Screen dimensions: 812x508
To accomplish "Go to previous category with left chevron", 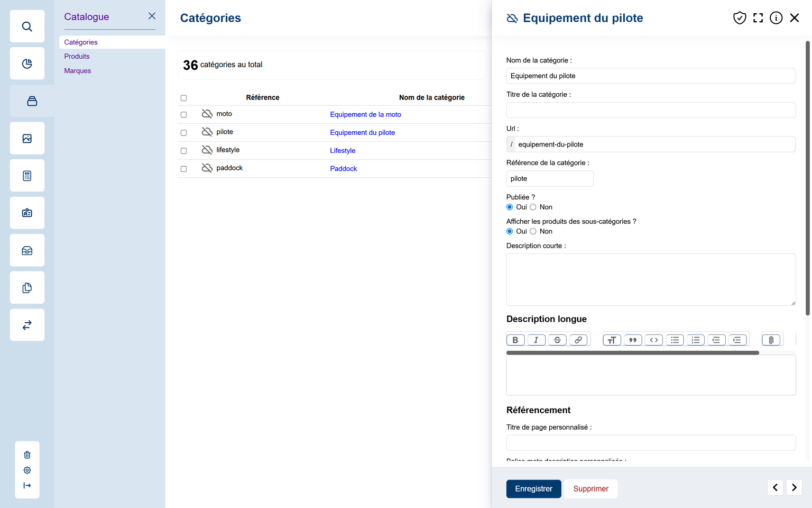I will pyautogui.click(x=775, y=487).
